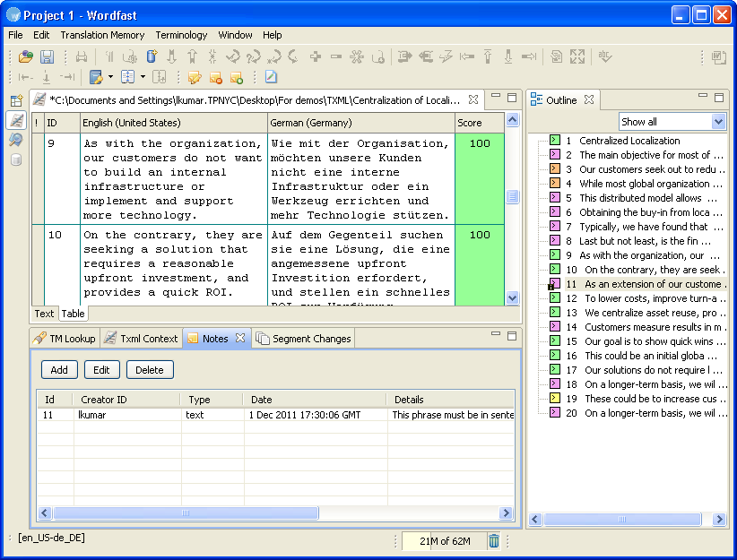The height and width of the screenshot is (560, 737).
Task: Click the plus expand segment icon
Action: pos(316,56)
